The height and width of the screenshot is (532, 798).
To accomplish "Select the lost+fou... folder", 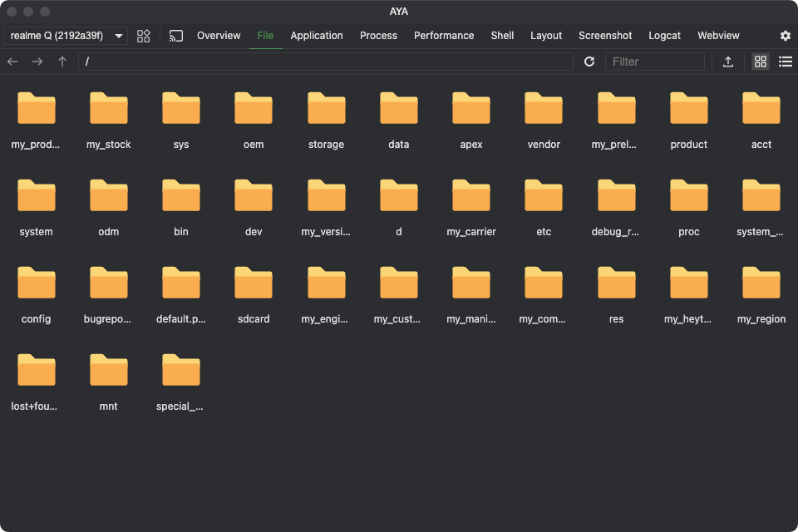I will pos(36,382).
